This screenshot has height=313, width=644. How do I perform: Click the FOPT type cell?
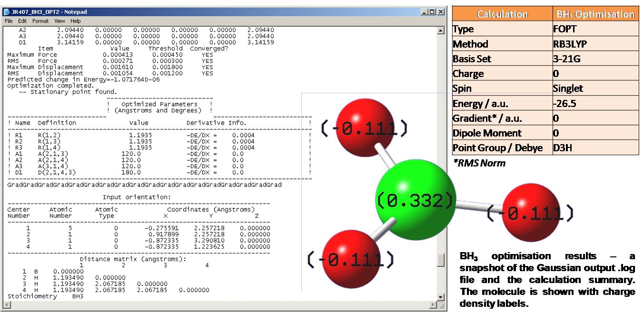click(x=595, y=29)
